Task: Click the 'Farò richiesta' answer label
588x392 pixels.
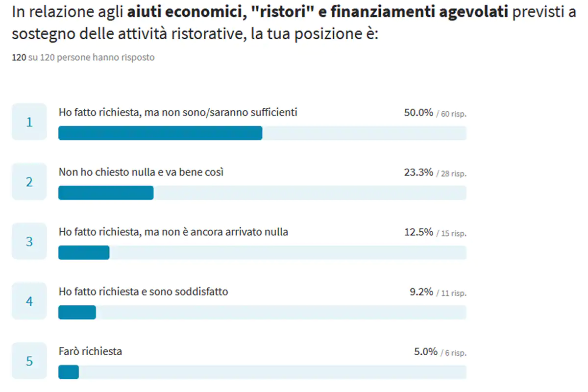Action: coord(90,351)
